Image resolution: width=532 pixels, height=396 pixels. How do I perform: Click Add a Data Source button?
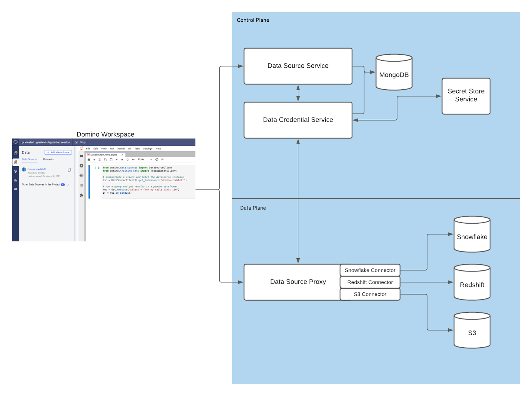58,152
